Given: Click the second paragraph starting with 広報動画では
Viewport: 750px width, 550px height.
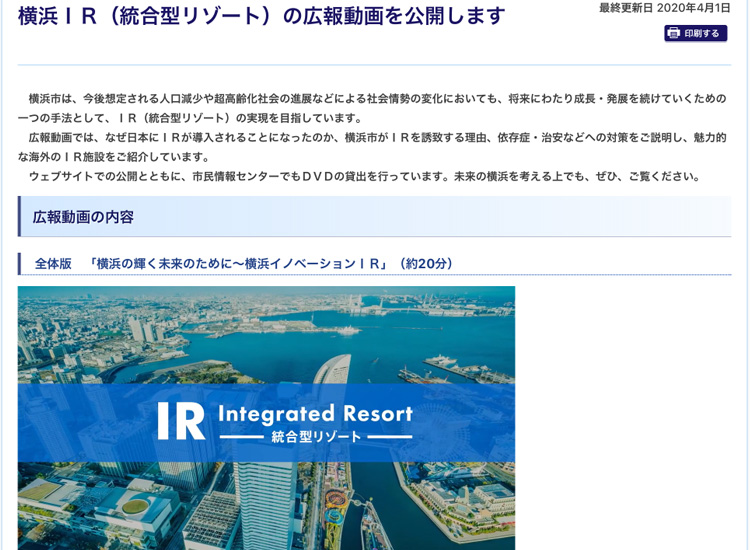Looking at the screenshot, I should 375,147.
